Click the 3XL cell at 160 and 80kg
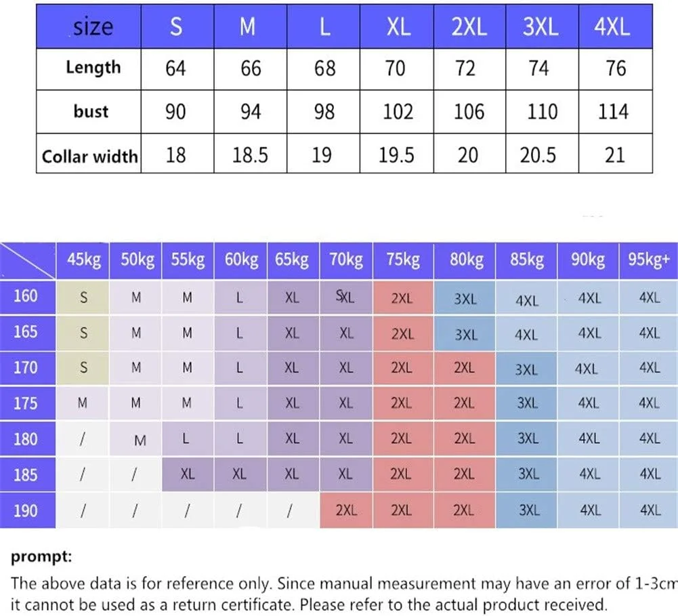Image resolution: width=678 pixels, height=616 pixels. coord(465,299)
